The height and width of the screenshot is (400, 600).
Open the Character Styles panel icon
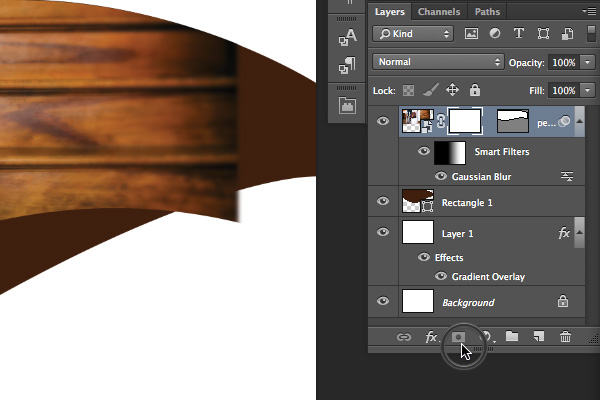(x=347, y=37)
